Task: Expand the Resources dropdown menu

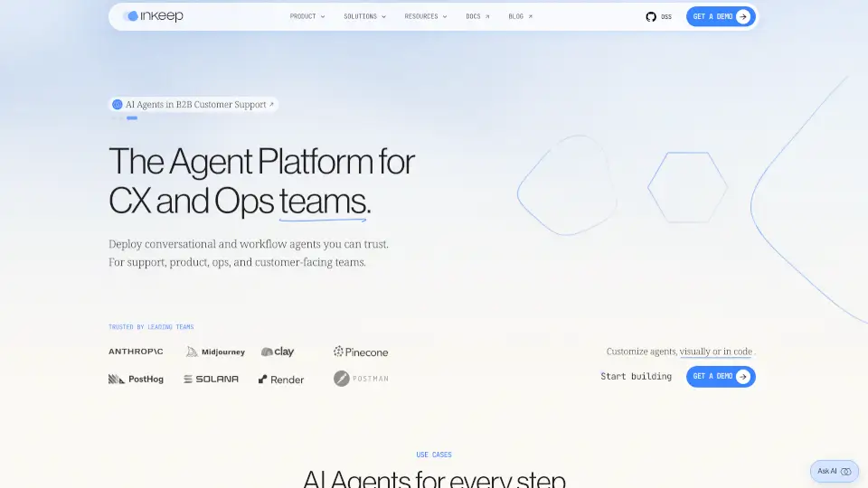Action: [425, 16]
